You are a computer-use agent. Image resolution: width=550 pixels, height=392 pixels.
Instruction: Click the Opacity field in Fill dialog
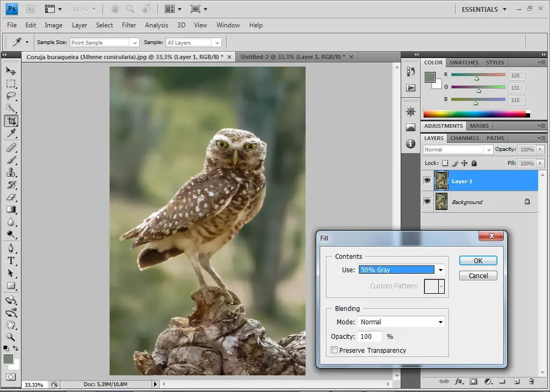[370, 337]
